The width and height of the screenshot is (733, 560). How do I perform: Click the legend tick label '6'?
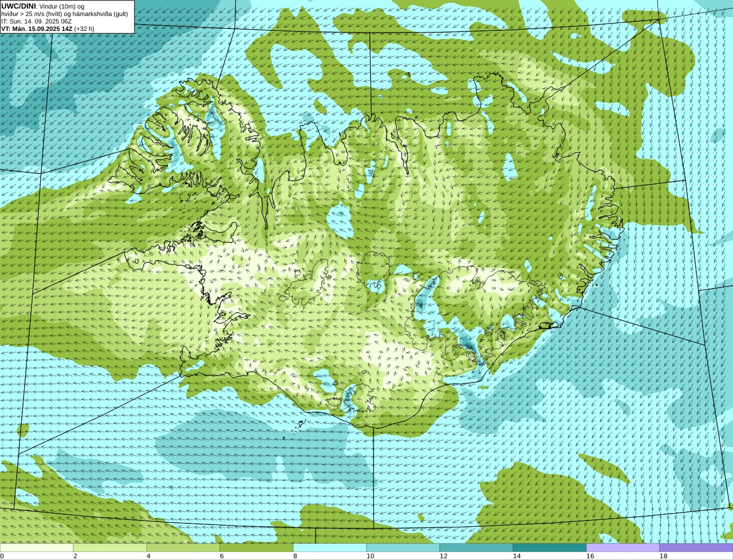point(222,556)
